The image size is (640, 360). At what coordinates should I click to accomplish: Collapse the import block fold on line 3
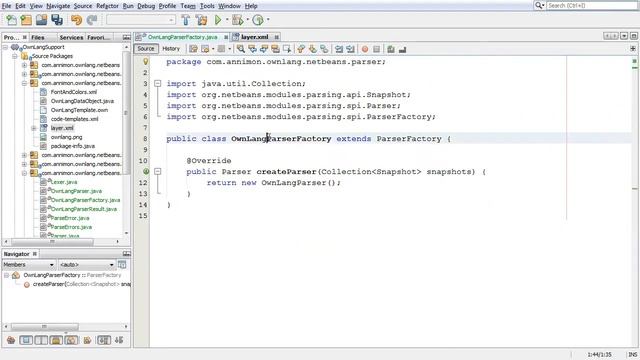[158, 84]
